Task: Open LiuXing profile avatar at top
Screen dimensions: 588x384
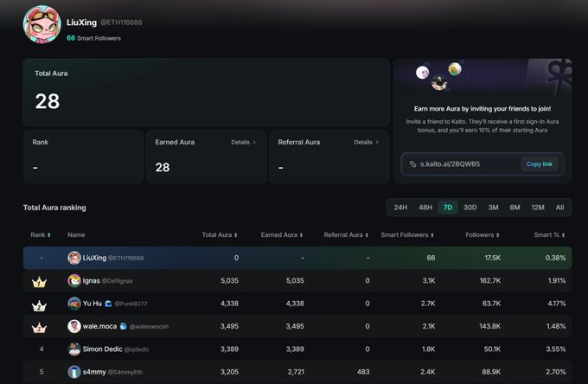Action: point(42,24)
